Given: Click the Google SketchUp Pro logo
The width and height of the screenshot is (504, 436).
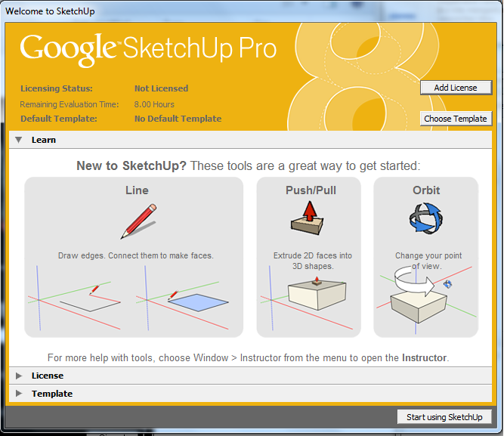Looking at the screenshot, I should (148, 50).
